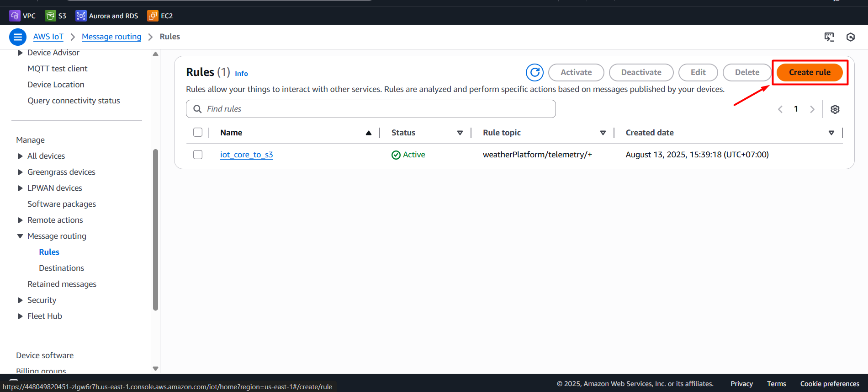Viewport: 868px width, 392px height.
Task: Open CloudShell icon in top right
Action: tap(829, 37)
